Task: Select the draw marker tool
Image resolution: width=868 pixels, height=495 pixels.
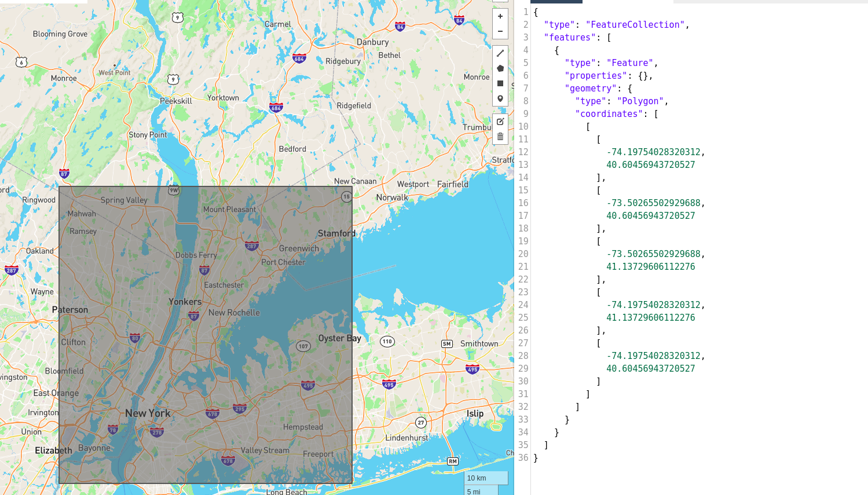Action: point(500,98)
